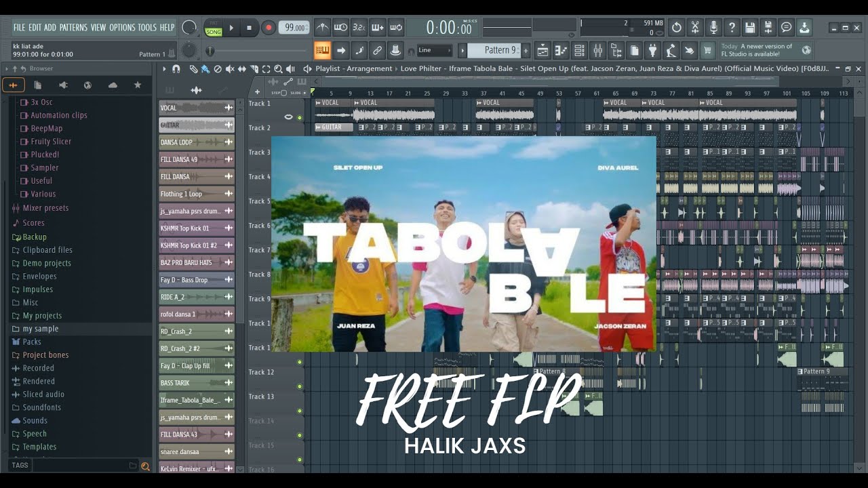Click the one-click audio recording microphone

coord(713,28)
